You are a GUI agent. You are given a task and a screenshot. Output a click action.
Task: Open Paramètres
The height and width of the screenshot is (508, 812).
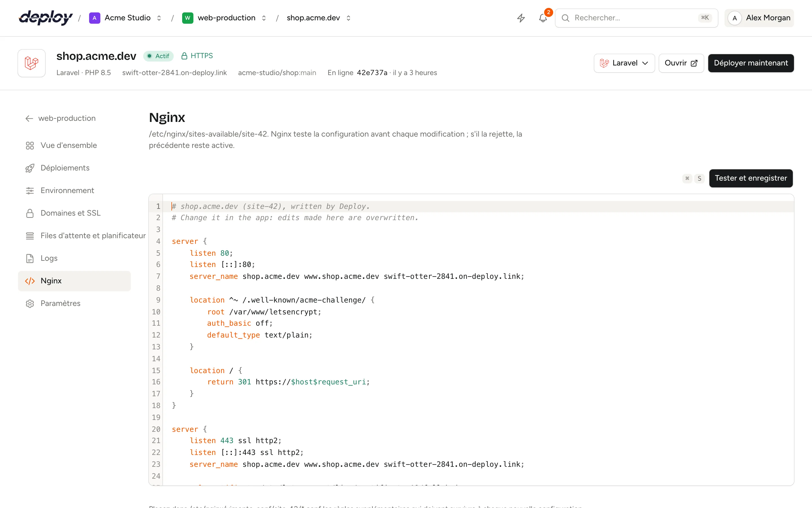(x=74, y=303)
